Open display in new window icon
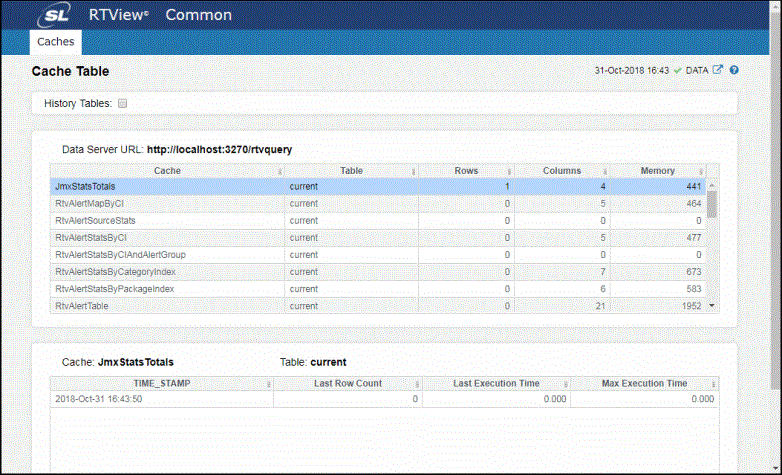This screenshot has height=475, width=782. (717, 71)
